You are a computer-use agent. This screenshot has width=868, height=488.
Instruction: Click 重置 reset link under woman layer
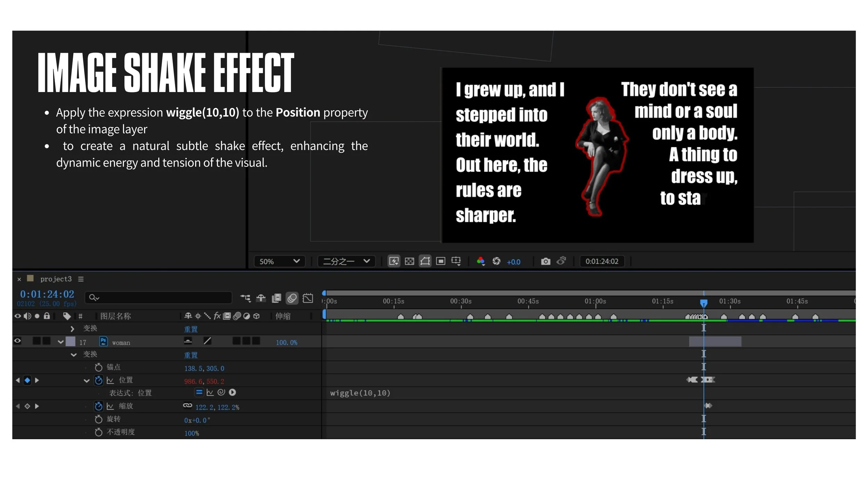[x=191, y=355]
